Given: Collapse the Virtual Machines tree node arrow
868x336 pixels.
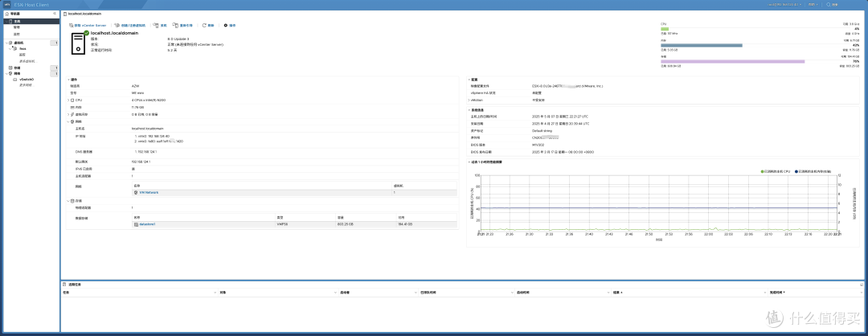Looking at the screenshot, I should [x=6, y=43].
